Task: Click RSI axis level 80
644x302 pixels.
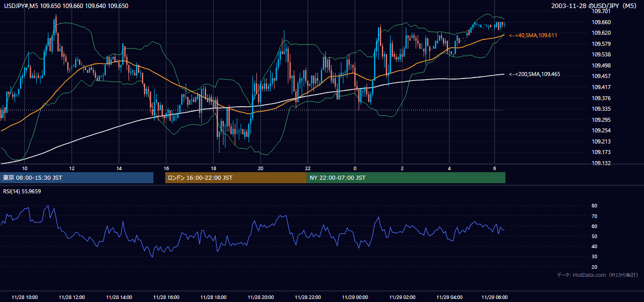Action: 594,206
